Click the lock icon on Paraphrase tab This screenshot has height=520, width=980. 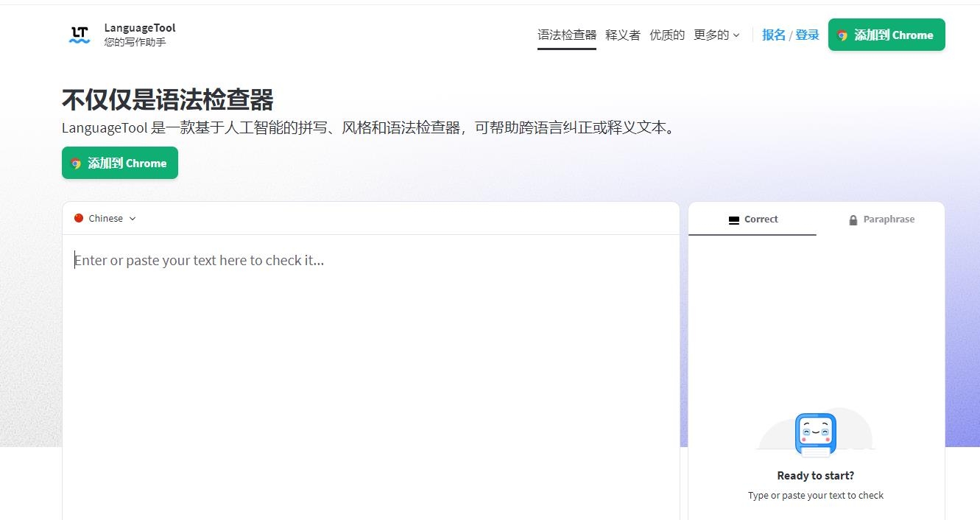tap(853, 220)
